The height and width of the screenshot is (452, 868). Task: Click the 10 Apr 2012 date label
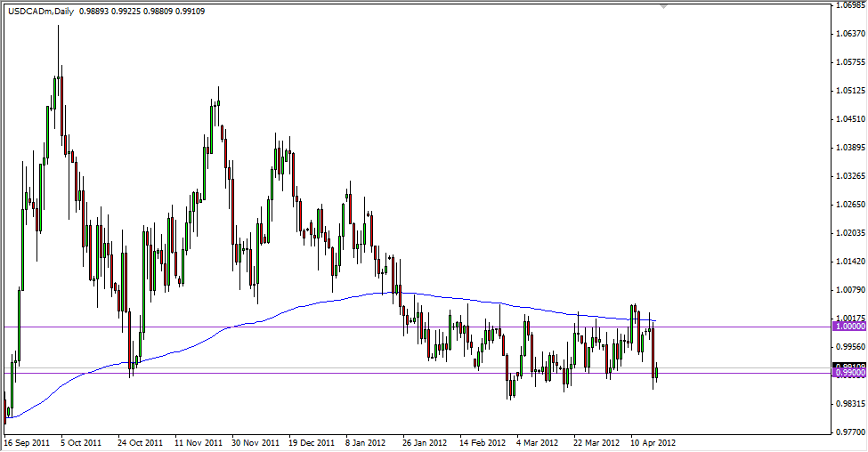click(653, 441)
